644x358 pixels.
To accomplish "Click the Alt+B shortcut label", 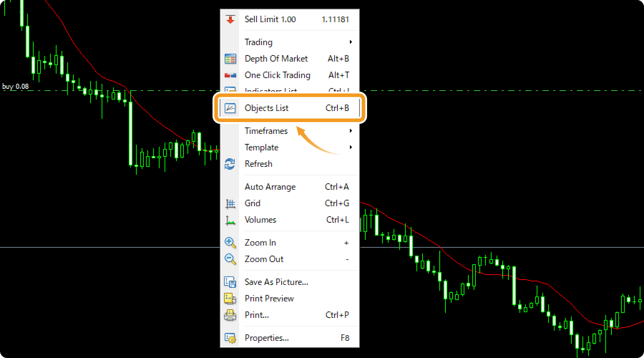I will [x=338, y=59].
